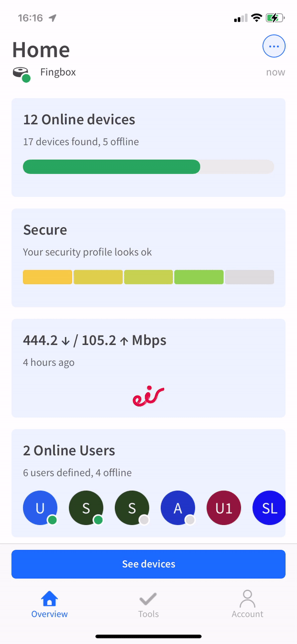
Task: Select the Overview house icon in bottom bar
Action: pyautogui.click(x=49, y=599)
